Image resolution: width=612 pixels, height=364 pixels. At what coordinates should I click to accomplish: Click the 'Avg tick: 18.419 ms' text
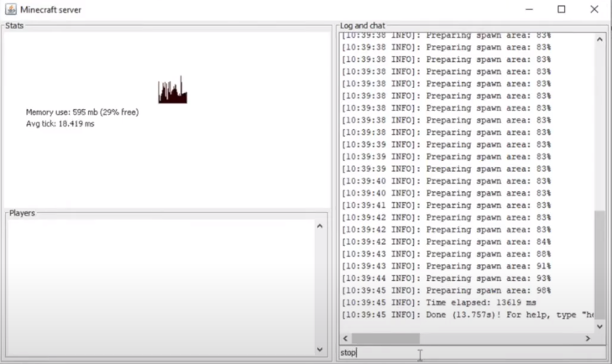click(x=60, y=124)
